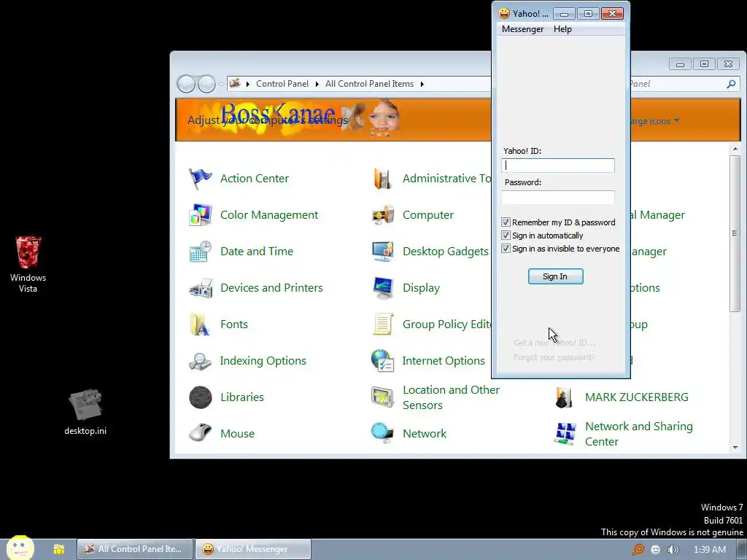This screenshot has height=560, width=747.
Task: Open Mouse icon in Control Panel
Action: point(200,434)
